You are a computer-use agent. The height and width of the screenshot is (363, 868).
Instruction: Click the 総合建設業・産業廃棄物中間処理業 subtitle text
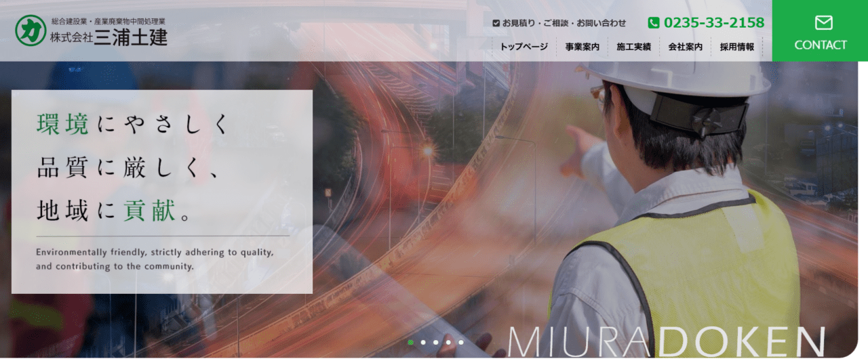[108, 22]
